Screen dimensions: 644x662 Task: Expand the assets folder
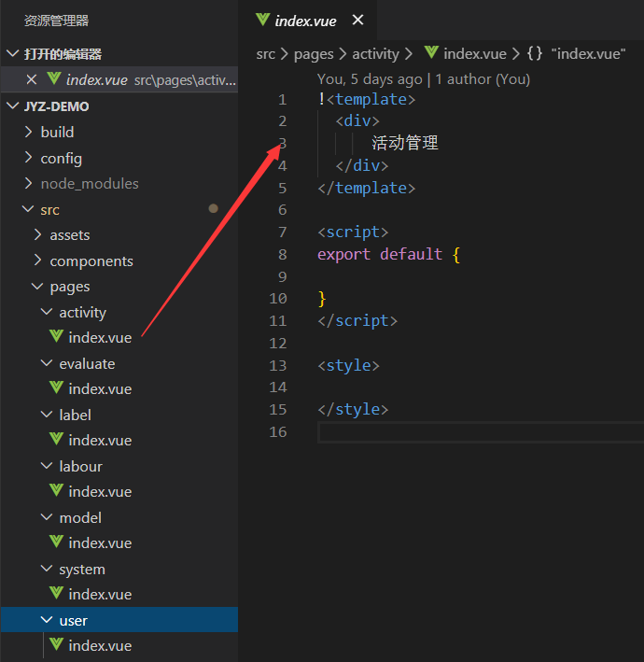37,234
